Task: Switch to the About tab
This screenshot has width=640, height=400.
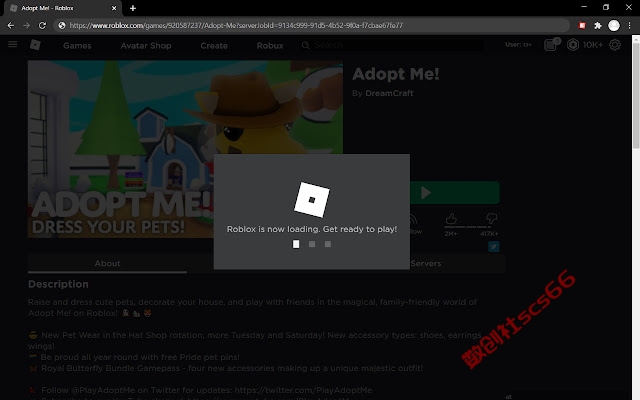Action: click(107, 264)
